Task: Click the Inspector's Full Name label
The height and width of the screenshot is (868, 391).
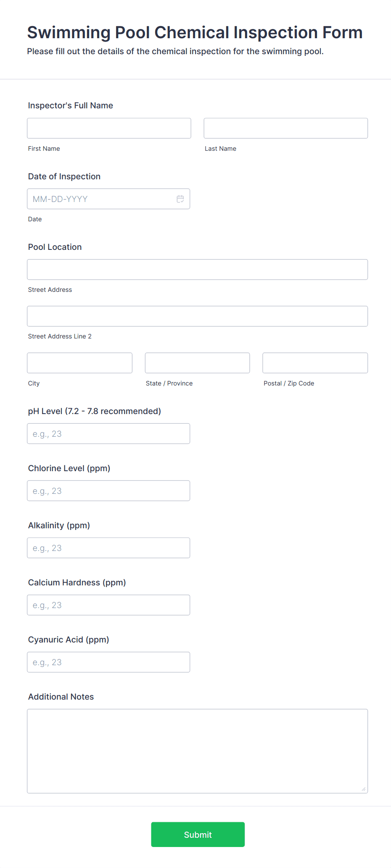Action: 71,105
